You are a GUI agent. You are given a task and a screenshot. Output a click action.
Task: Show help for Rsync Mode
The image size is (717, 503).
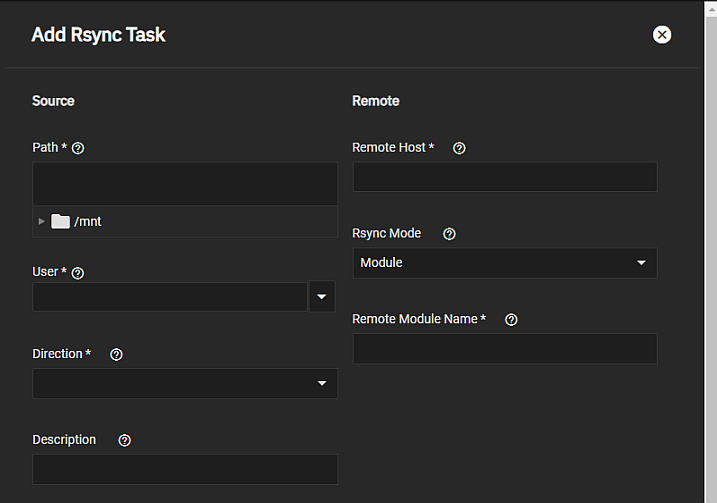449,234
